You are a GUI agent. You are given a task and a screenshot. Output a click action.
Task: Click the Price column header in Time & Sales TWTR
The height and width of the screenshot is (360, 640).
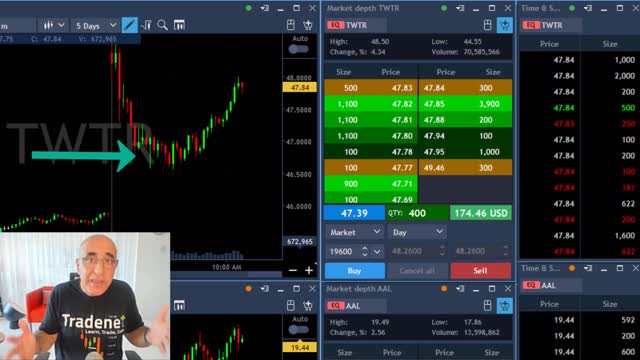[549, 44]
